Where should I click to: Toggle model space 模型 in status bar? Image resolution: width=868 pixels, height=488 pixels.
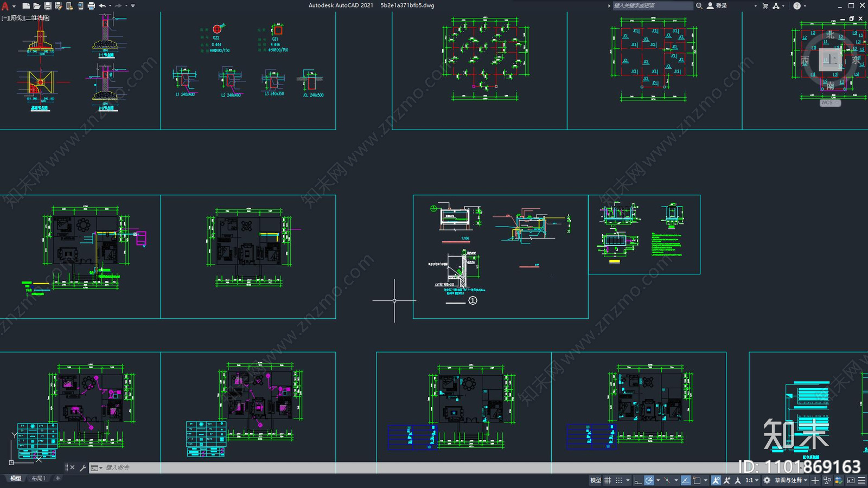596,480
